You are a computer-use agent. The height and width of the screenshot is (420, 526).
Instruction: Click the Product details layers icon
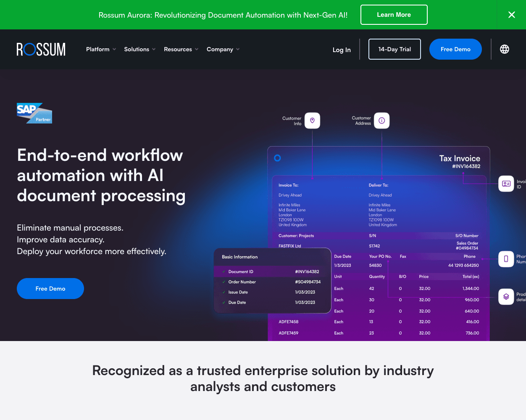[x=506, y=297]
